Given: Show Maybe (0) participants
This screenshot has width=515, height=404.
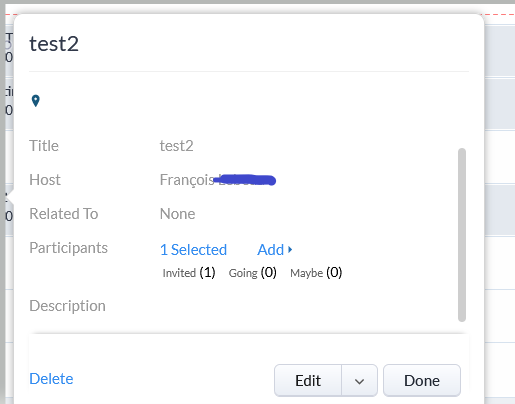Looking at the screenshot, I should click(x=316, y=273).
